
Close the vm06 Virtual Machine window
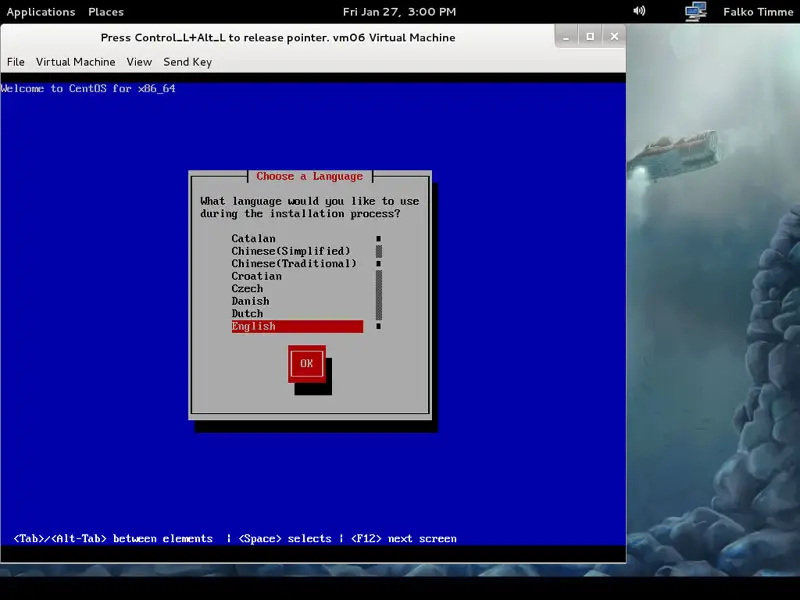pyautogui.click(x=614, y=37)
